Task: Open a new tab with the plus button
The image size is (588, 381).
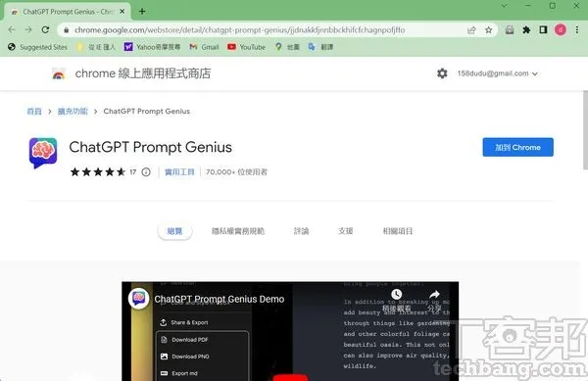Action: click(142, 11)
